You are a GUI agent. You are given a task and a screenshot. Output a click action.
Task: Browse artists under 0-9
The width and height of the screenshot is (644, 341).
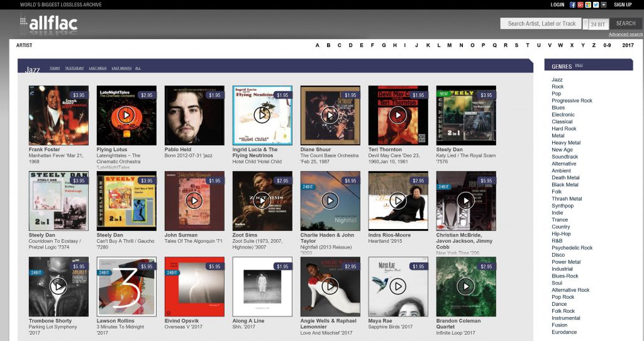(x=607, y=45)
